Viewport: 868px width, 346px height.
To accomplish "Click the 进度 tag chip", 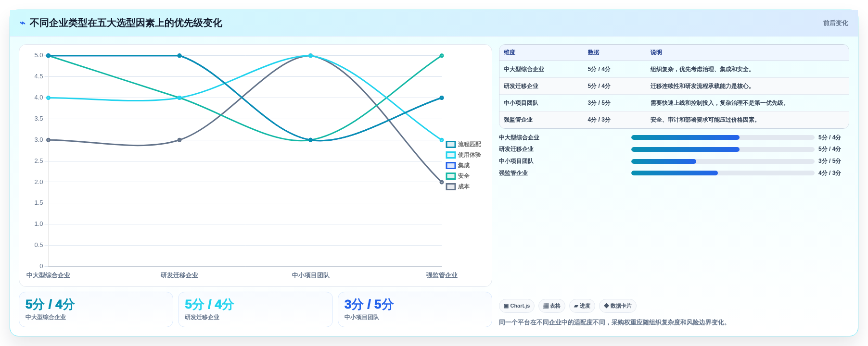I will coord(582,306).
